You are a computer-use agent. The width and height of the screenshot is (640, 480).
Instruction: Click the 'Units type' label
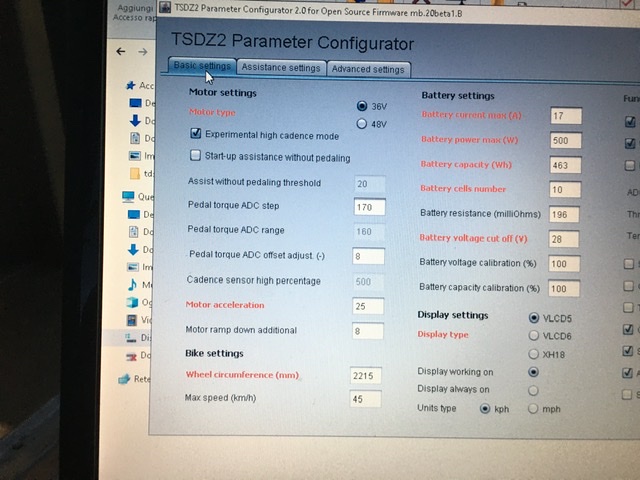pos(437,408)
